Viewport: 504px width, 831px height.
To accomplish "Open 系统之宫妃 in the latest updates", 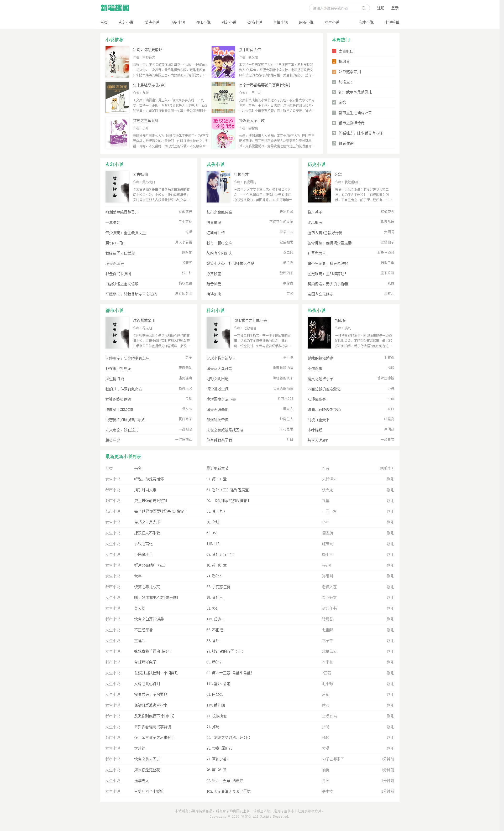I will (x=143, y=544).
